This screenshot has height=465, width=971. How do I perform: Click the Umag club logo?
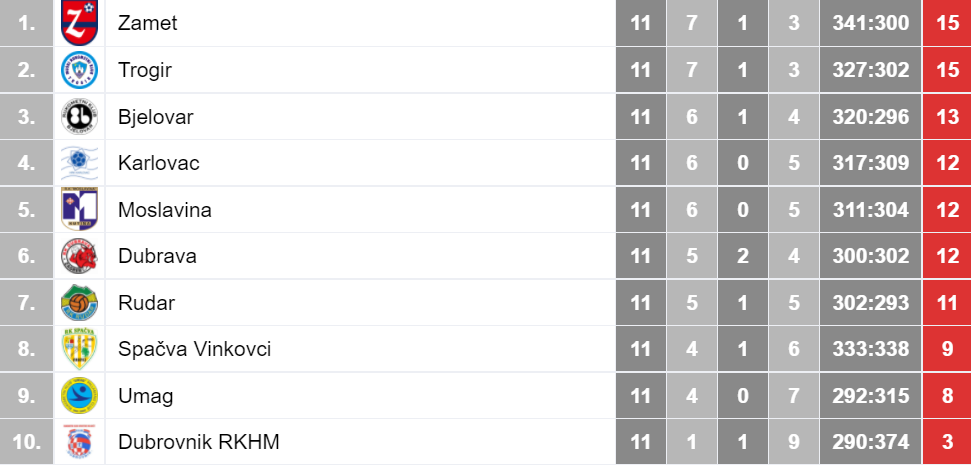pos(79,396)
